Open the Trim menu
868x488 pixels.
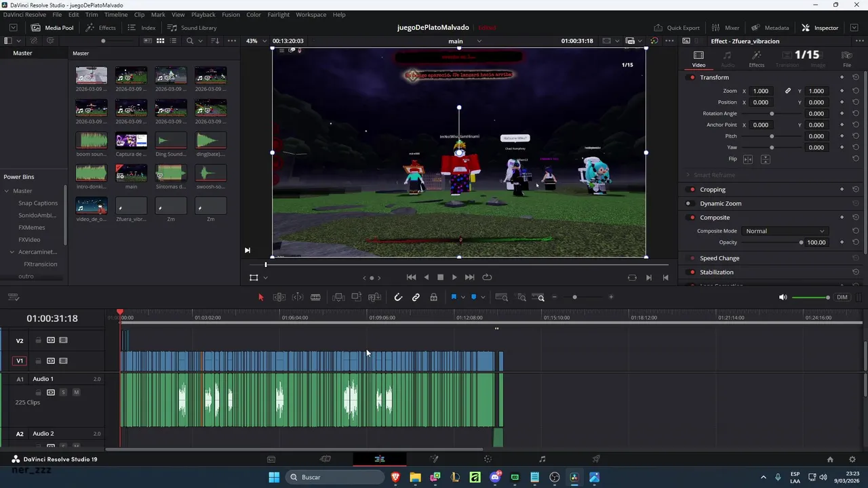point(92,14)
